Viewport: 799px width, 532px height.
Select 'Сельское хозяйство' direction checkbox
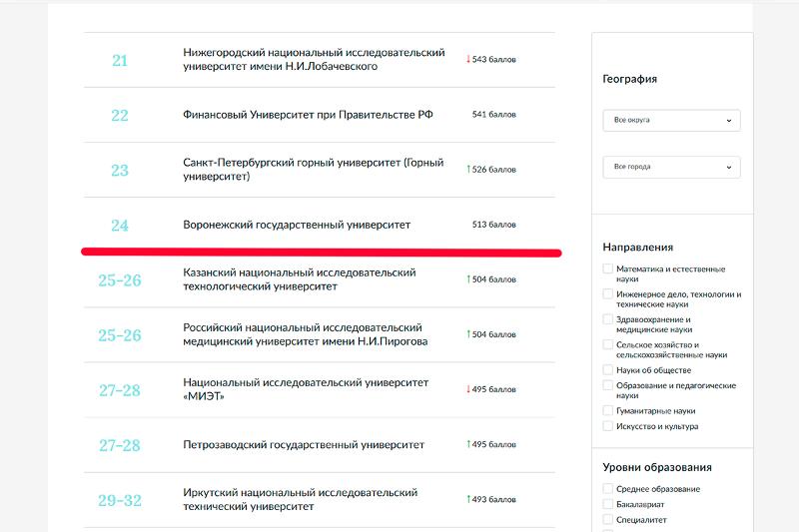click(608, 344)
